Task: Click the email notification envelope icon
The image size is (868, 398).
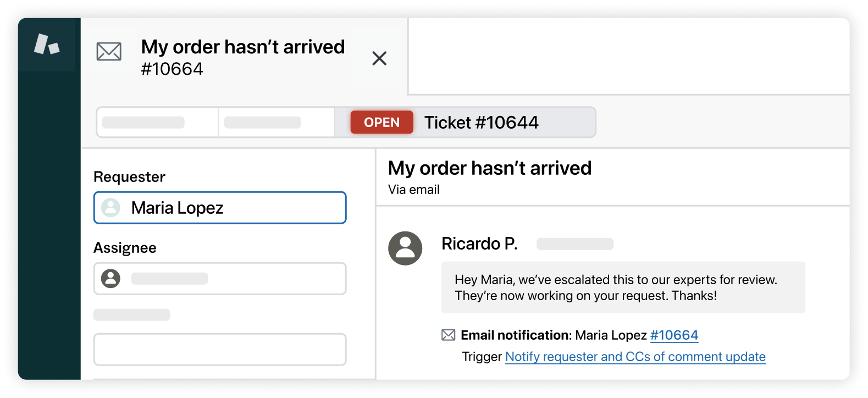Action: tap(448, 335)
